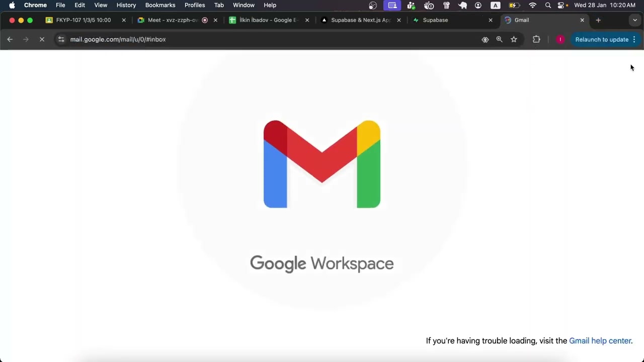The height and width of the screenshot is (362, 644).
Task: Check the battery status icon
Action: pos(514,5)
